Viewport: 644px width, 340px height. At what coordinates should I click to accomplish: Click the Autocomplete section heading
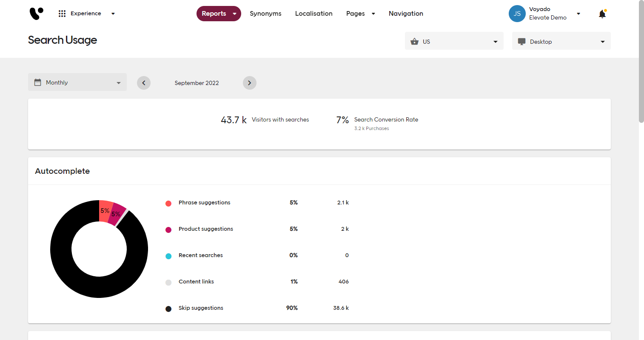[x=63, y=171]
